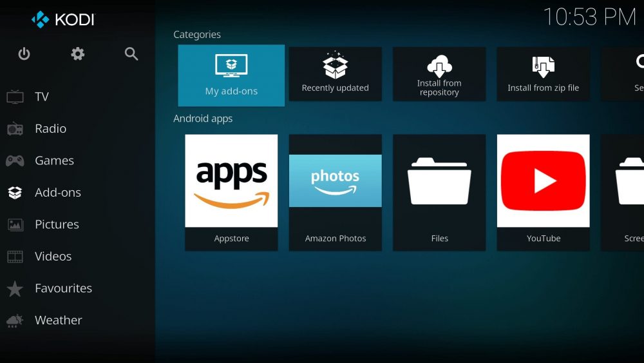This screenshot has height=363, width=644.
Task: Open the TV menu entry label
Action: point(42,97)
